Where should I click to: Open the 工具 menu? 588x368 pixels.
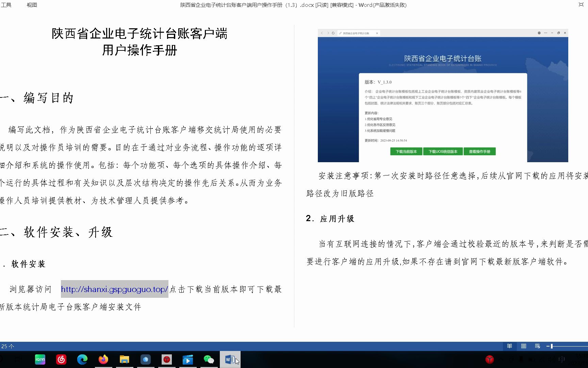[6, 5]
